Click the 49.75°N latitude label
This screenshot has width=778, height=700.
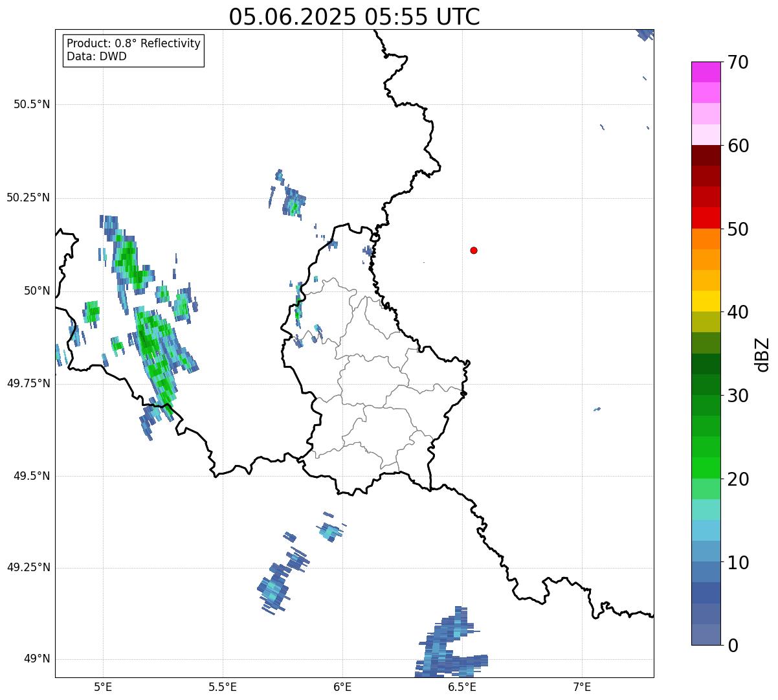click(28, 383)
